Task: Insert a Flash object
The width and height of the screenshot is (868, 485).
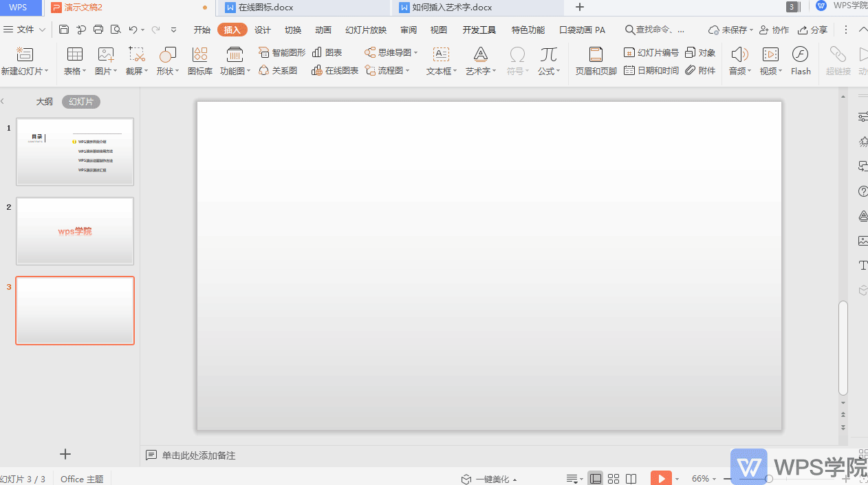Action: [x=801, y=61]
